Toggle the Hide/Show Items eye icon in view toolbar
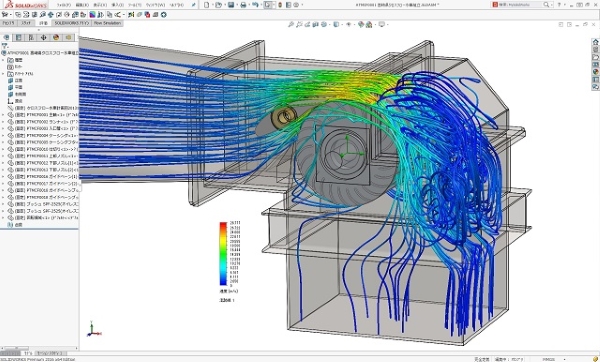600x362 pixels. [349, 24]
